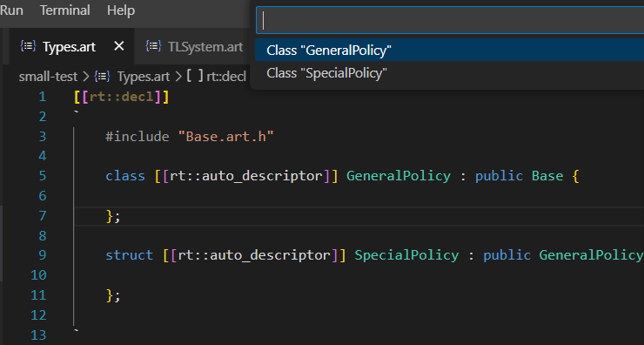Open the small-test breadcrumb folder
This screenshot has width=644, height=345.
[48, 77]
